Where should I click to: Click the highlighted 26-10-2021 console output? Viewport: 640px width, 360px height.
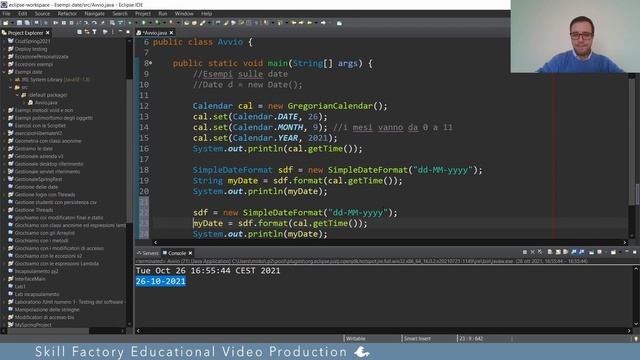click(x=161, y=281)
